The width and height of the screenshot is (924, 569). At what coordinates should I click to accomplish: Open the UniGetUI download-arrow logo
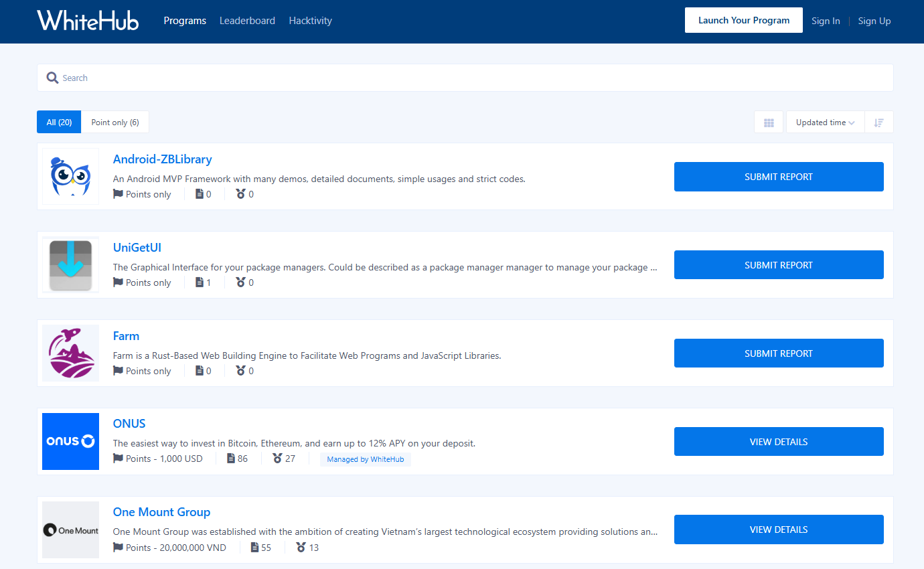pyautogui.click(x=70, y=264)
